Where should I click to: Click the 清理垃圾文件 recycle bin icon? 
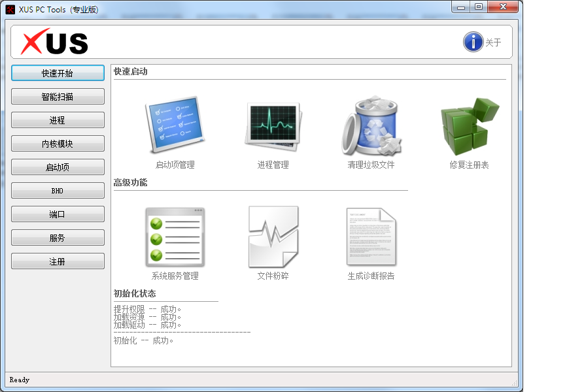click(371, 125)
